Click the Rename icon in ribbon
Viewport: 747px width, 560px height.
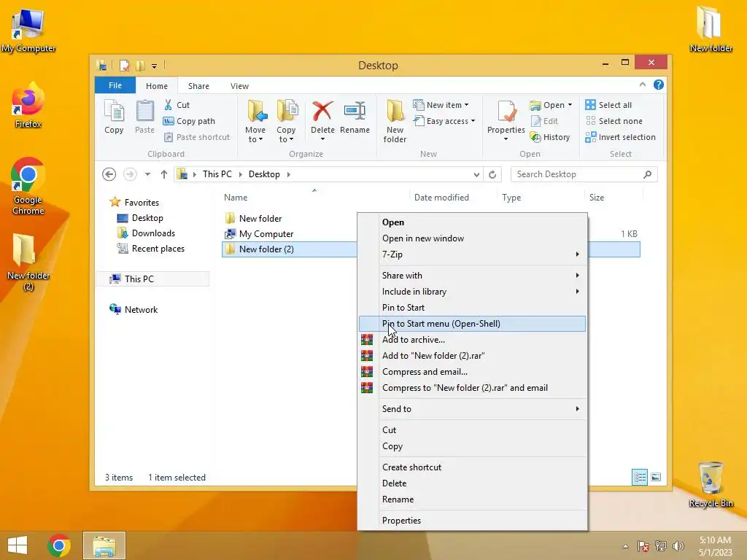[x=355, y=112]
